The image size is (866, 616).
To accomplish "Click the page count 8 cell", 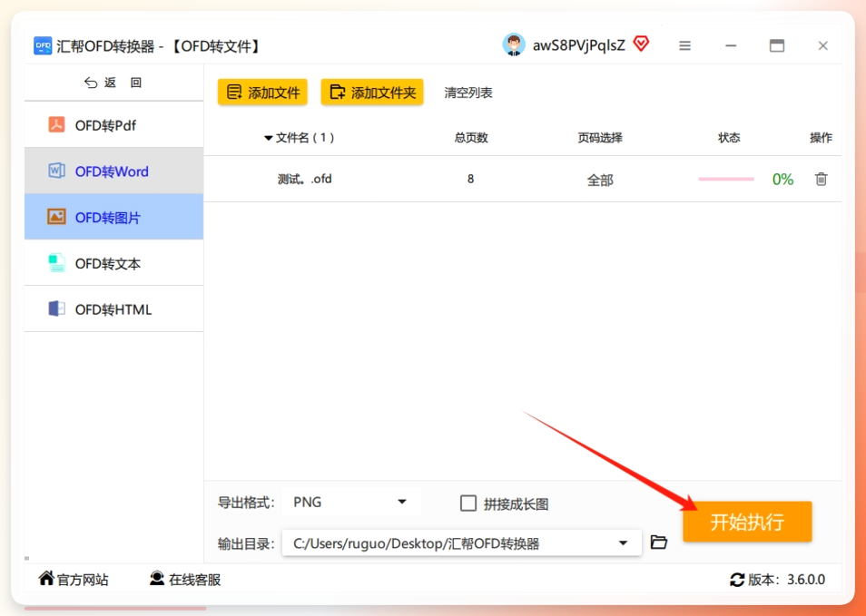I will pyautogui.click(x=470, y=179).
